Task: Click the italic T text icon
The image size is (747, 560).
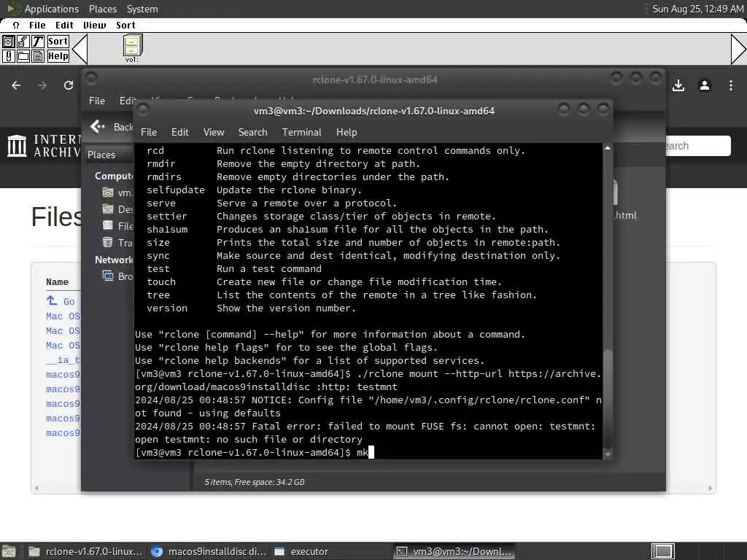Action: pos(38,42)
